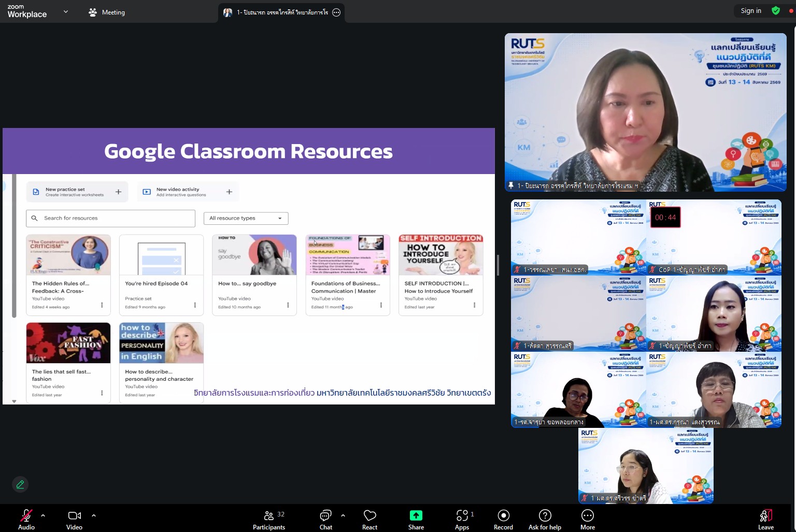Open The Hidden Rules of Feedback thumbnail
The height and width of the screenshot is (532, 796).
pos(68,255)
